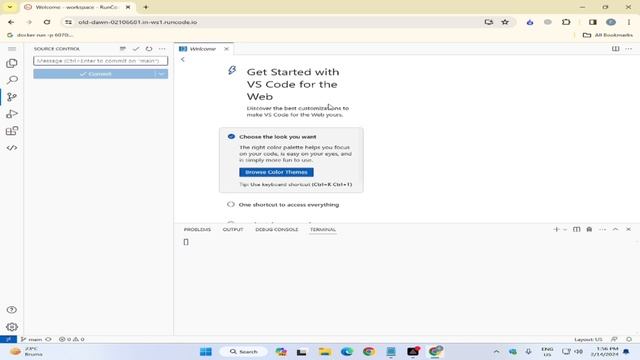Select the Welcome editor tab
Screen dimensions: 640x360
(203, 49)
